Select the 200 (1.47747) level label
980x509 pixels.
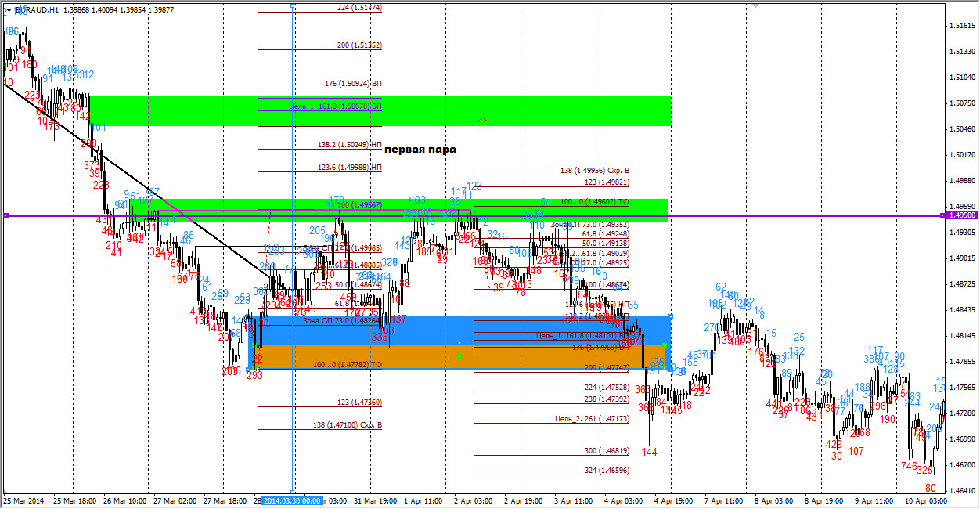(607, 366)
